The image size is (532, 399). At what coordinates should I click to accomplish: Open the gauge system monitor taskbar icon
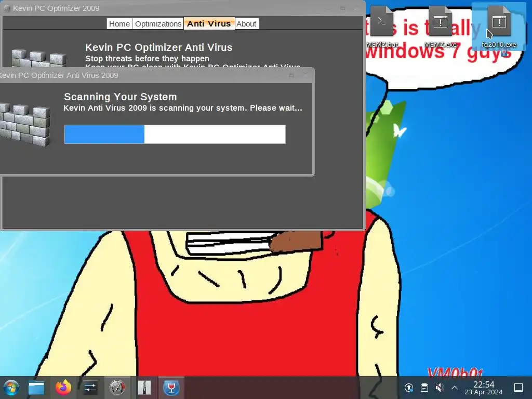pos(117,388)
